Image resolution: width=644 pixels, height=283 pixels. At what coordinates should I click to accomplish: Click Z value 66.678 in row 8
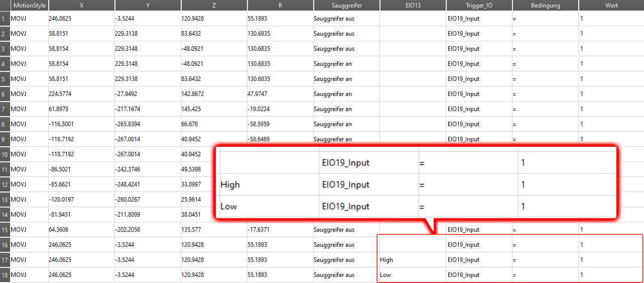(214, 124)
